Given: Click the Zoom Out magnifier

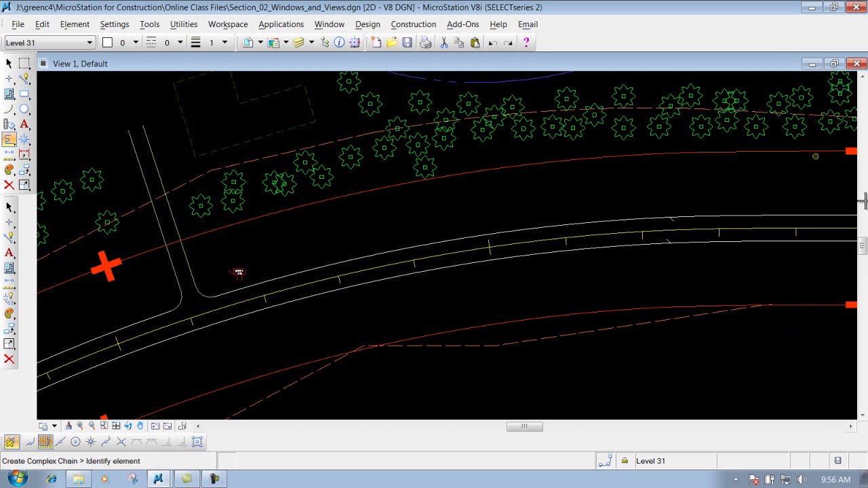Looking at the screenshot, I should click(92, 426).
